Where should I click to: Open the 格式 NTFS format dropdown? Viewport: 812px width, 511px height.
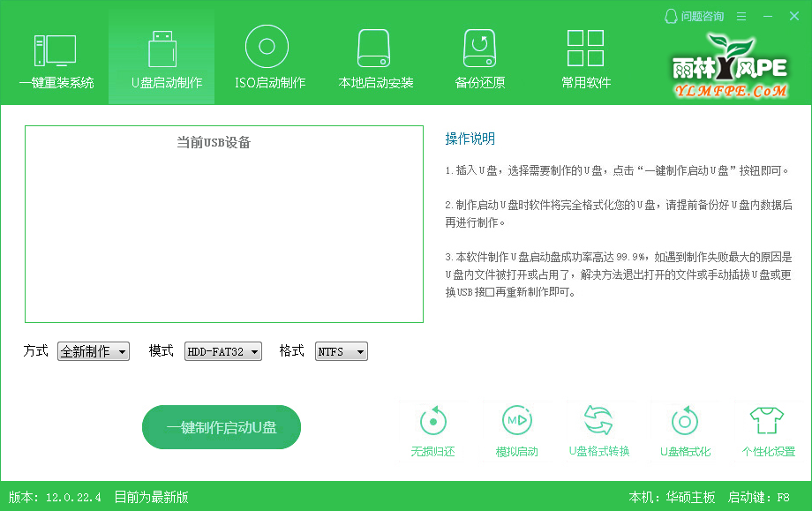click(341, 350)
